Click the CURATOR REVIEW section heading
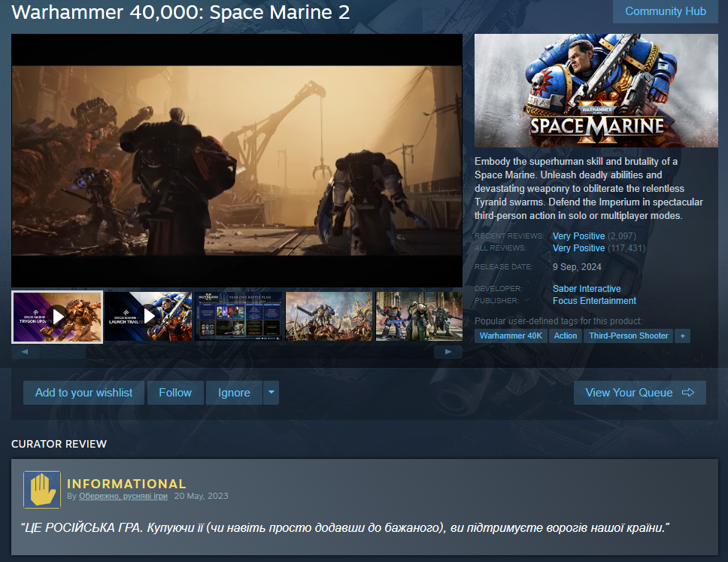 click(x=59, y=444)
